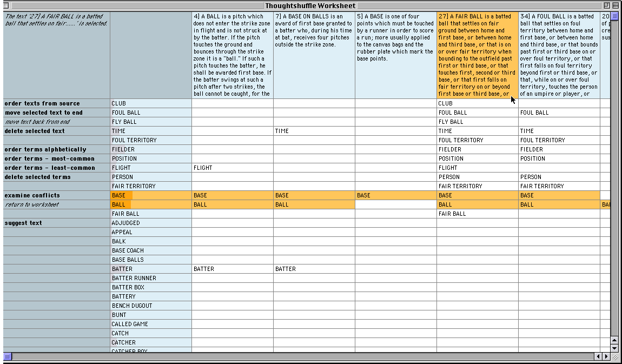Select CATCHER in the term list
Viewport: 622px width, 364px height.
click(x=151, y=342)
